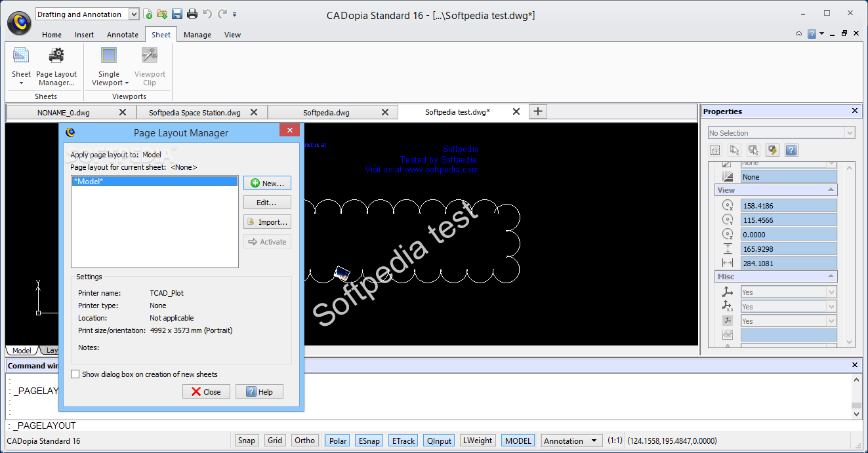868x453 pixels.
Task: Toggle Snap in the status bar
Action: [247, 441]
